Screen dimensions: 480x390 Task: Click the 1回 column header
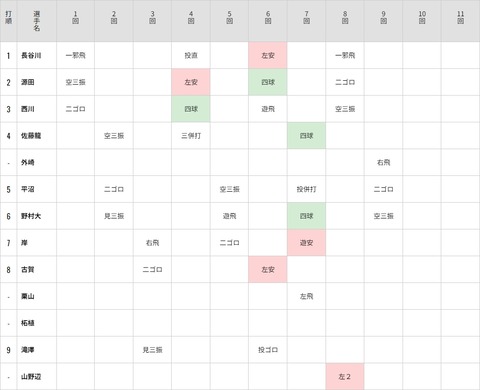click(75, 17)
